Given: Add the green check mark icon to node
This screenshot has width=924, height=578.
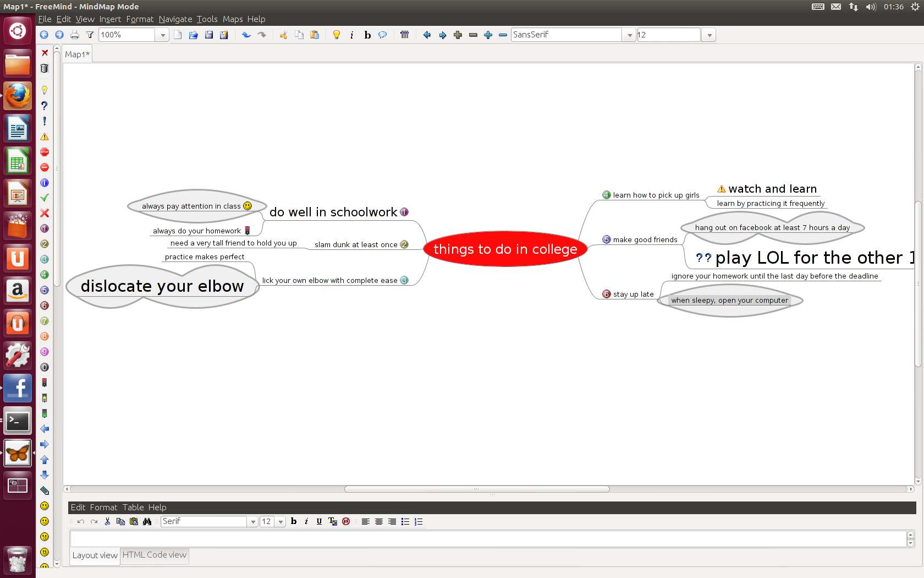Looking at the screenshot, I should click(45, 198).
